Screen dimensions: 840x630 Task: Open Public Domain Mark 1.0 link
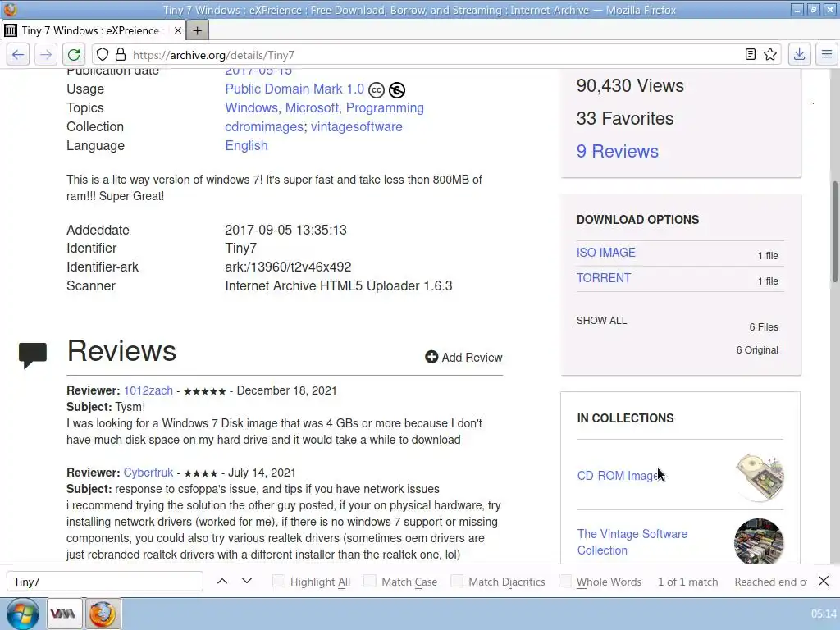(294, 89)
